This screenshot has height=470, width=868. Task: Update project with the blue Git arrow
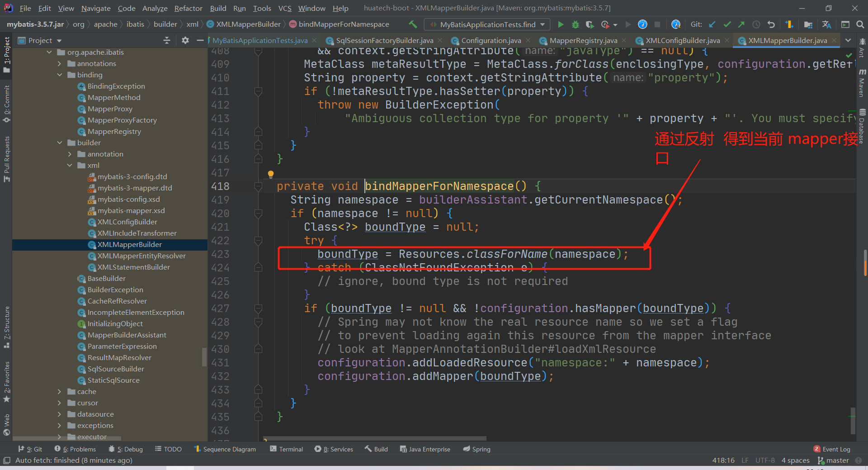(712, 24)
